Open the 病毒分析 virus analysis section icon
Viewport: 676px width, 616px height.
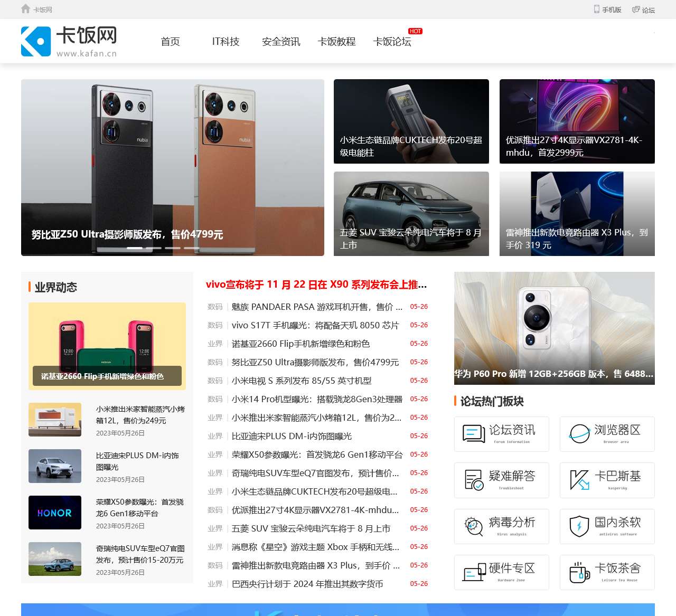[x=474, y=526]
